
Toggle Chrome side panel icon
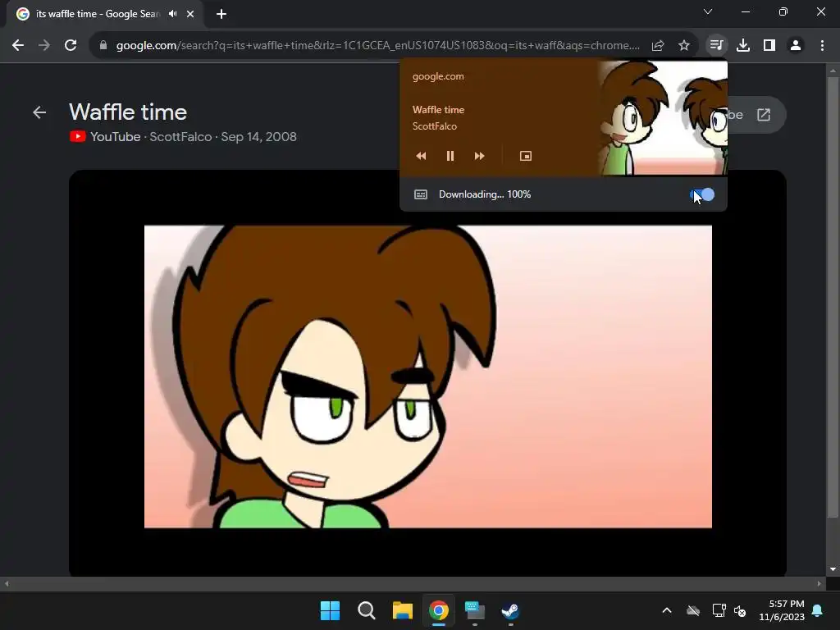(x=769, y=46)
